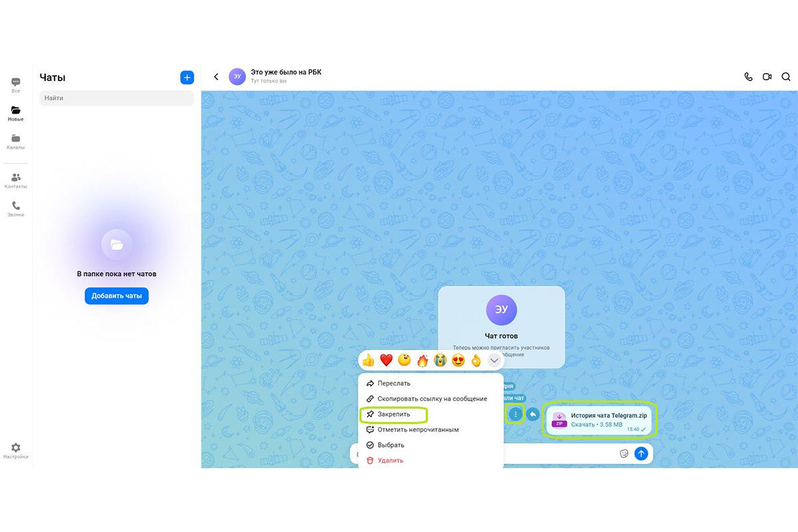Open the Каналы folder in sidebar
The image size is (798, 532).
(16, 142)
